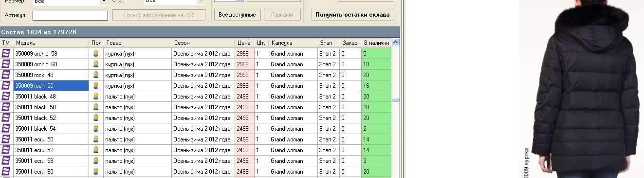Screen dimensions: 644x178
Task: Select model cell 350011 black 48
Action: coord(51,96)
